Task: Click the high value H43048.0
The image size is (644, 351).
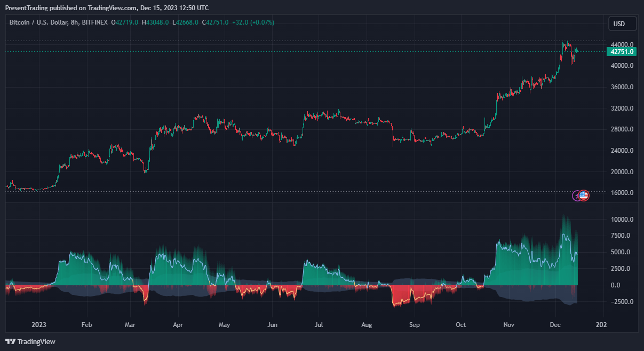Action: pos(155,22)
